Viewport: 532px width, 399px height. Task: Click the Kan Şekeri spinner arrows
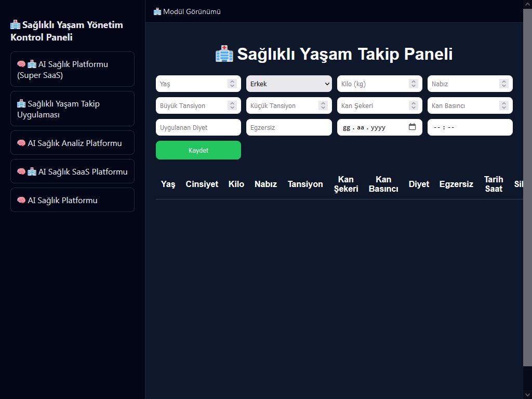[413, 105]
